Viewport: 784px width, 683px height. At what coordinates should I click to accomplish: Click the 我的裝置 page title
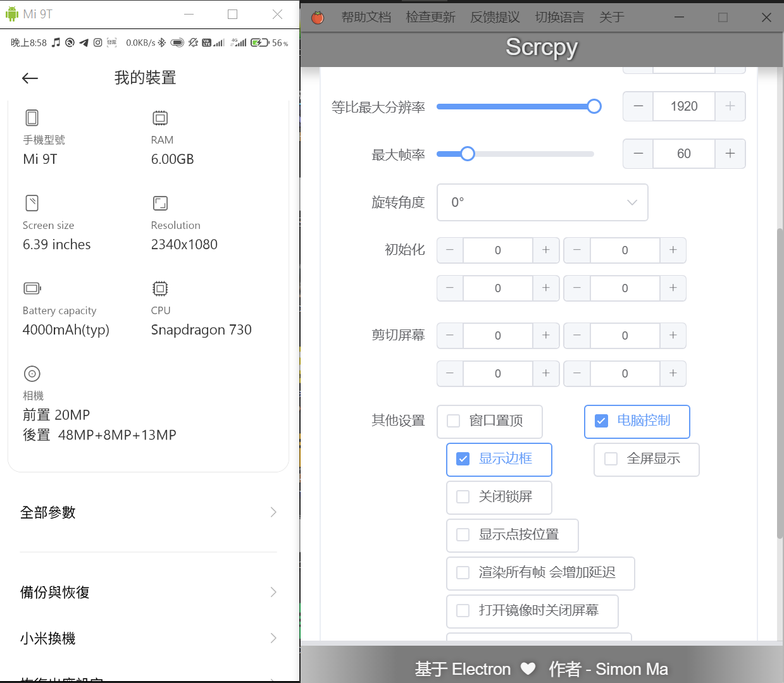tap(145, 78)
